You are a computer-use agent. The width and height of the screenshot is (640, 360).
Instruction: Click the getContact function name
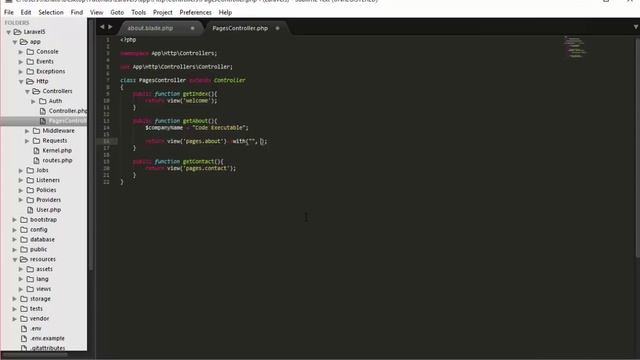pos(198,162)
